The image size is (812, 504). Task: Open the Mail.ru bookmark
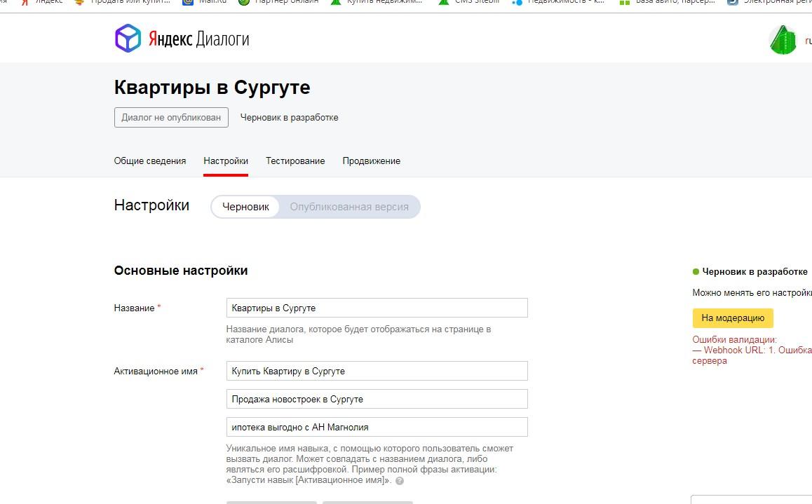tap(205, 2)
